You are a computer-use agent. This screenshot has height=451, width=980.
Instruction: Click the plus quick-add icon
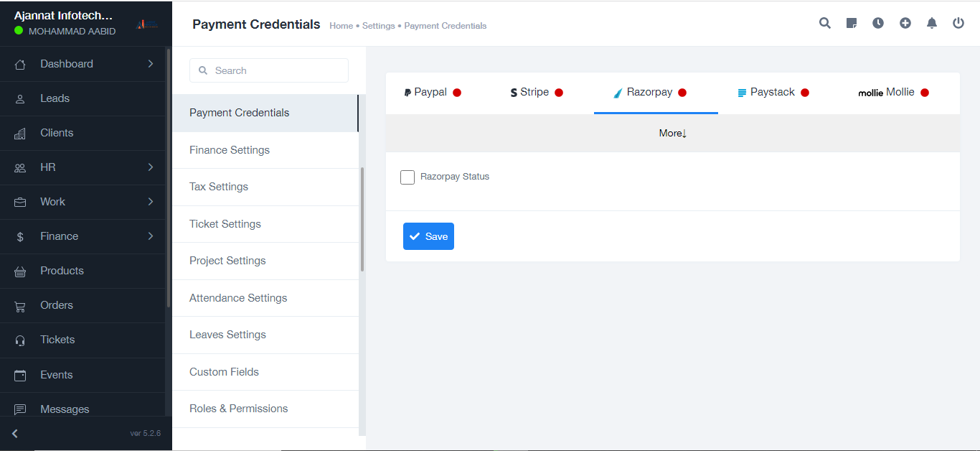tap(905, 23)
